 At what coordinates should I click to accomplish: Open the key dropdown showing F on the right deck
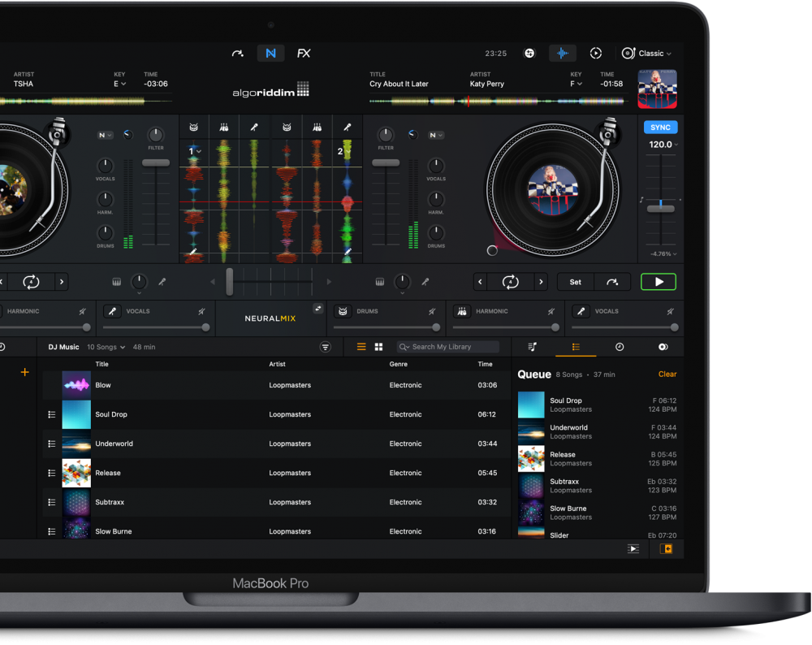pos(577,84)
